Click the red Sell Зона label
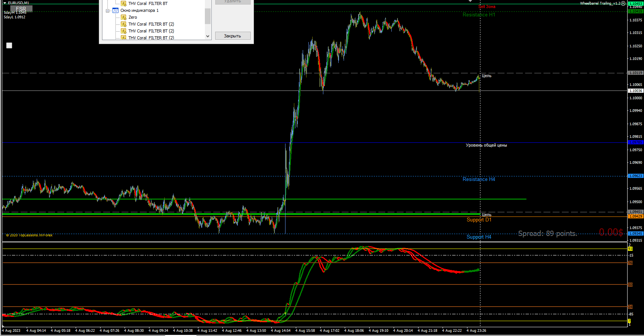644x336 pixels. [487, 6]
